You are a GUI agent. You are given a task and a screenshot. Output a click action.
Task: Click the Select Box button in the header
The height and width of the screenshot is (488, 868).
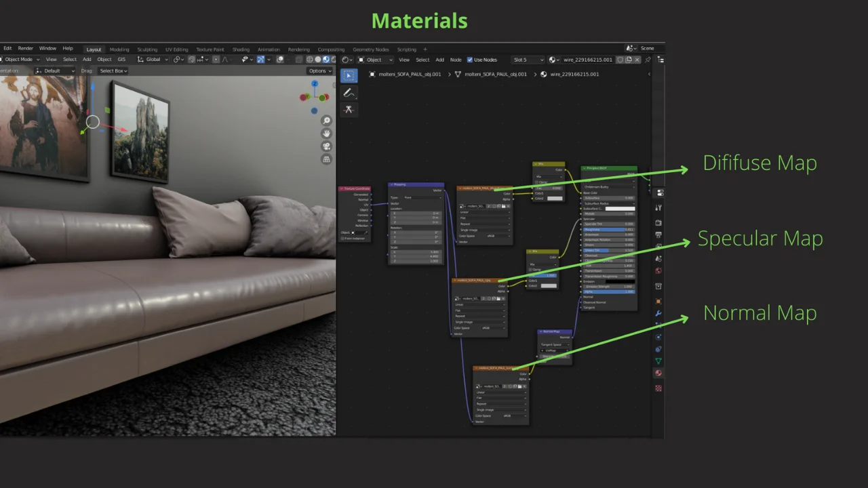[x=113, y=70]
